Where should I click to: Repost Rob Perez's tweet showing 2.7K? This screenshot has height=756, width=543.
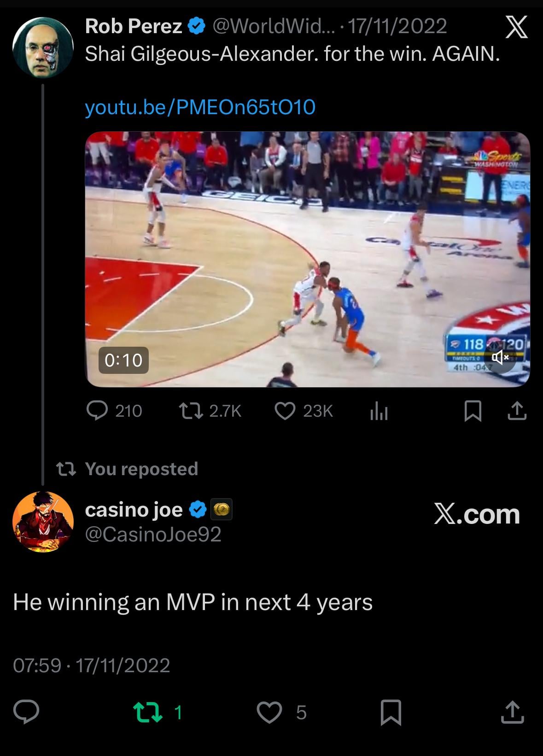pyautogui.click(x=210, y=411)
